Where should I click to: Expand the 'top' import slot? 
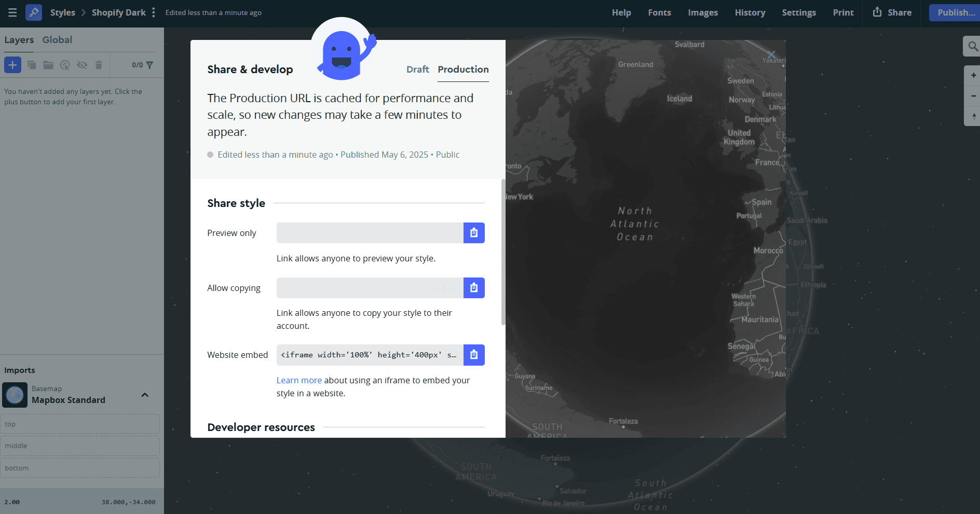click(80, 424)
